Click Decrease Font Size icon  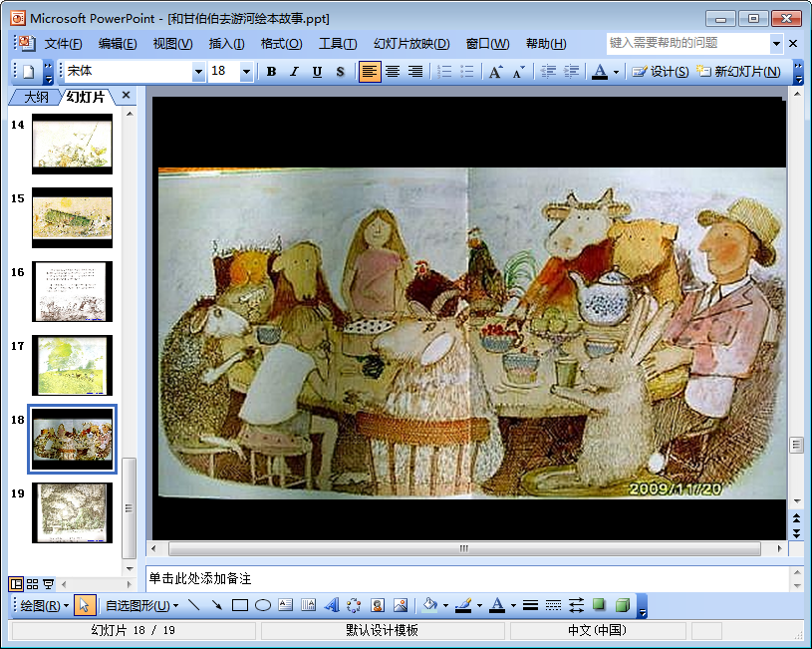(x=519, y=72)
